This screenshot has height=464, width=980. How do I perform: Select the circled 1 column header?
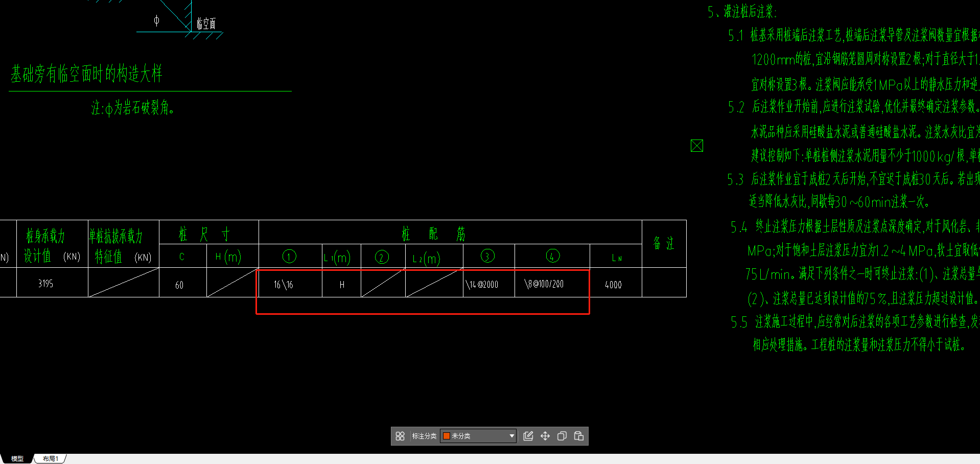point(289,256)
